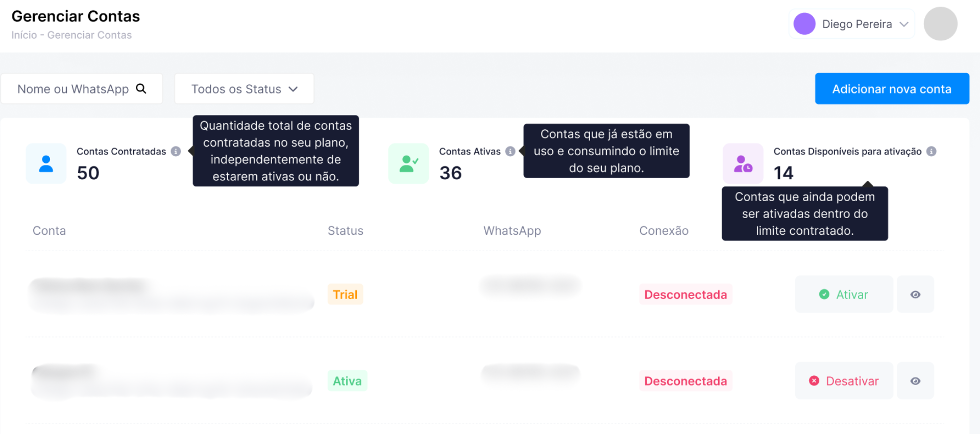This screenshot has height=434, width=980.
Task: Click the purple Diego Pereira avatar circle
Action: coord(804,24)
